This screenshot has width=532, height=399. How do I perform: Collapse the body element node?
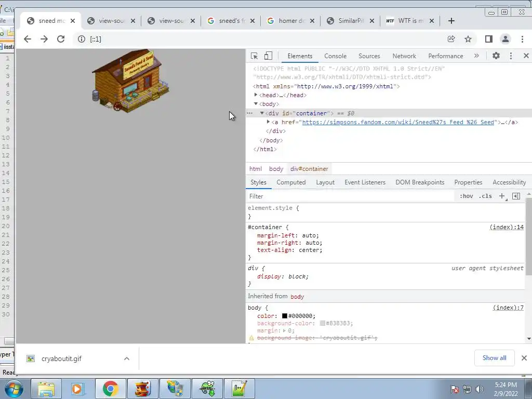point(256,104)
